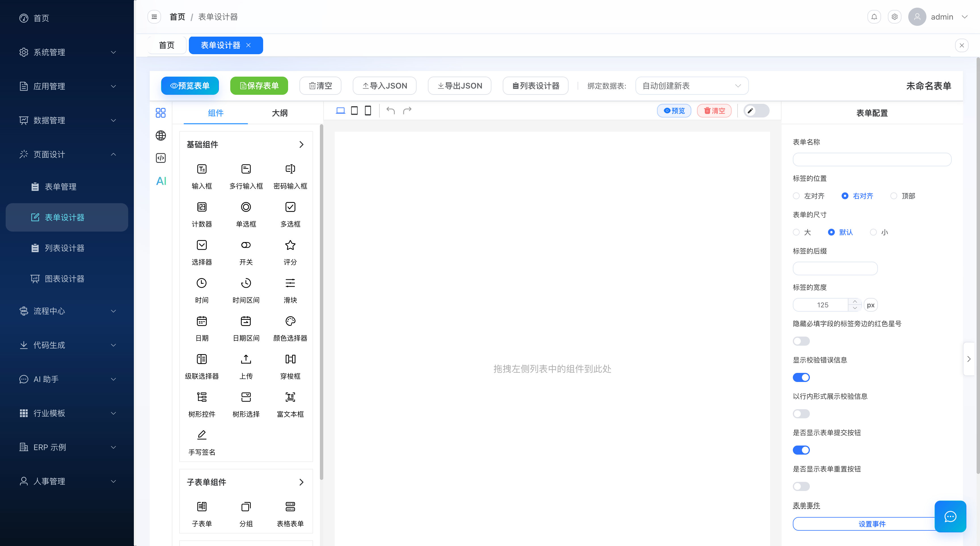
Task: Pick the 级联选择器 cascader component
Action: (x=202, y=367)
